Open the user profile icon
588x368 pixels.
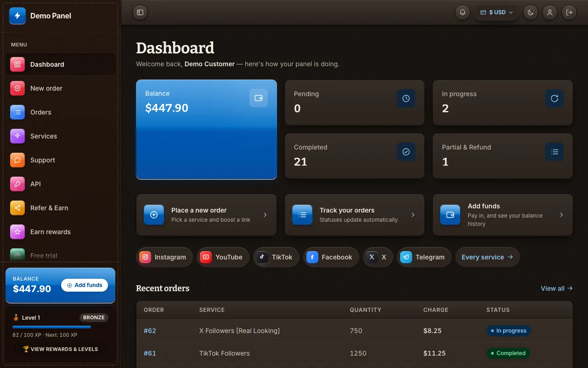coord(550,12)
